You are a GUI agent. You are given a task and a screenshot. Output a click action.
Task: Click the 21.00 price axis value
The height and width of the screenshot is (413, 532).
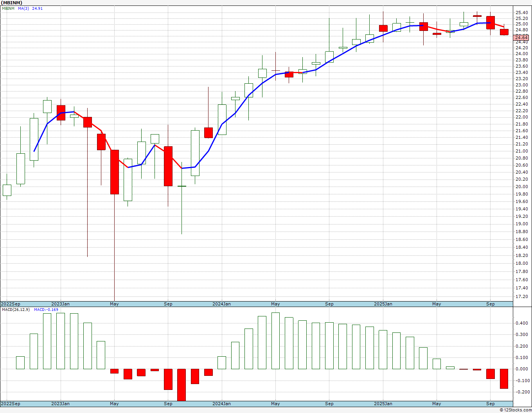[521, 151]
